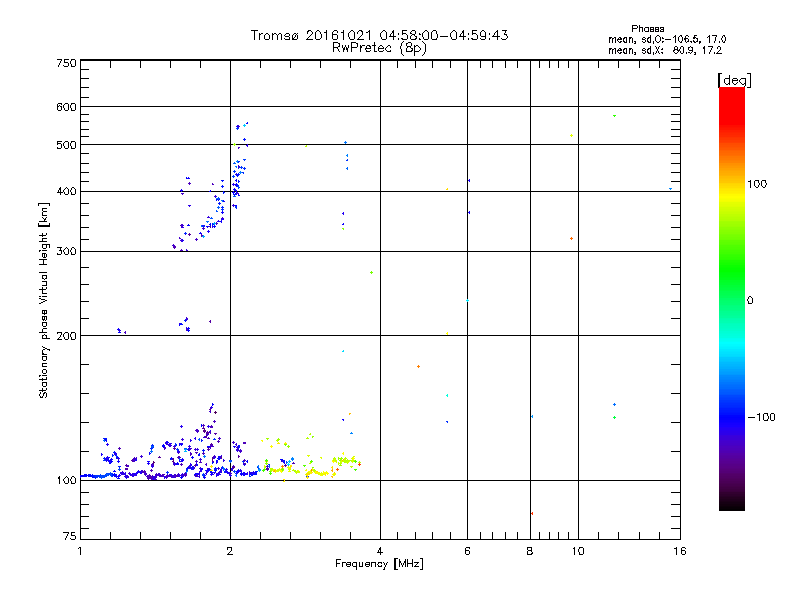Click the x-axis tick label '4'

click(x=380, y=551)
